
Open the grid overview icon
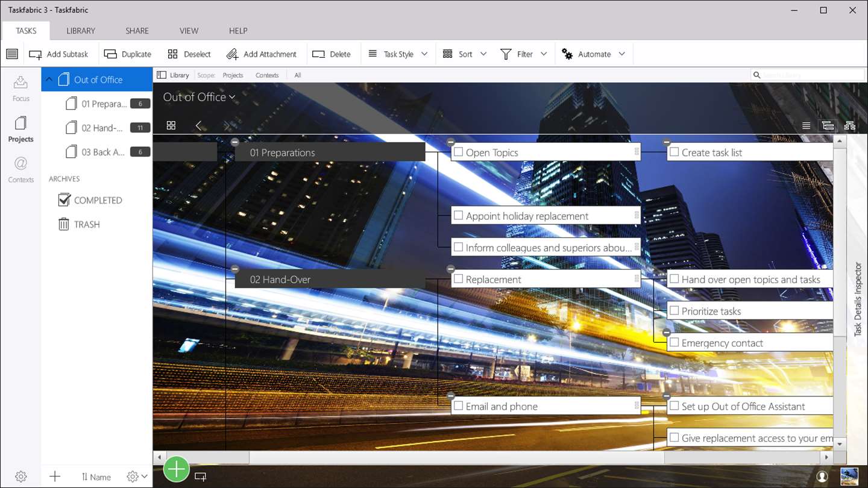click(171, 125)
